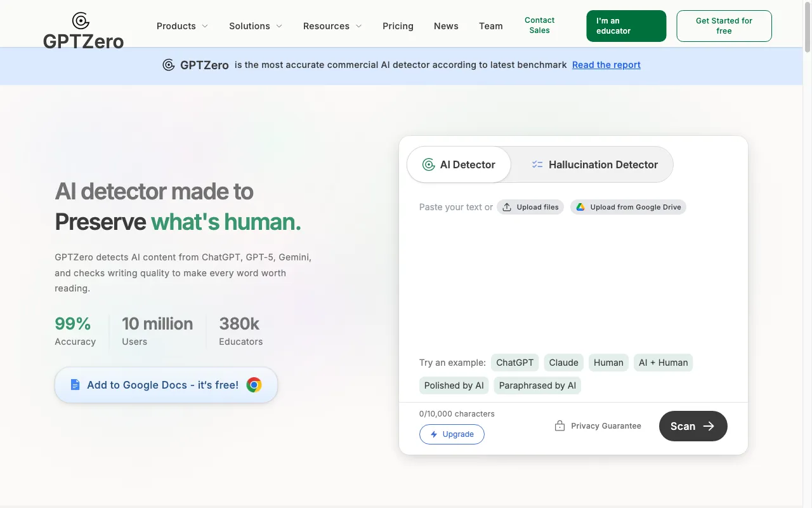Expand the Products dropdown chevron
The width and height of the screenshot is (812, 508).
tap(205, 26)
